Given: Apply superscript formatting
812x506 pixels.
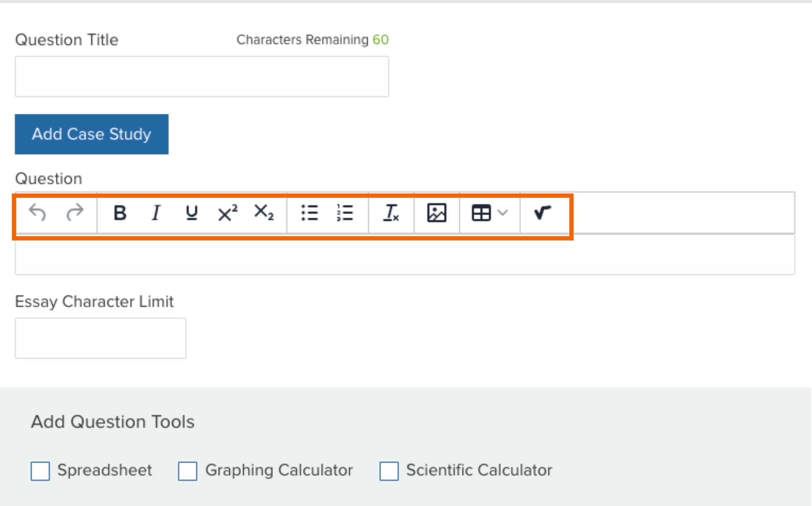Looking at the screenshot, I should pyautogui.click(x=228, y=213).
